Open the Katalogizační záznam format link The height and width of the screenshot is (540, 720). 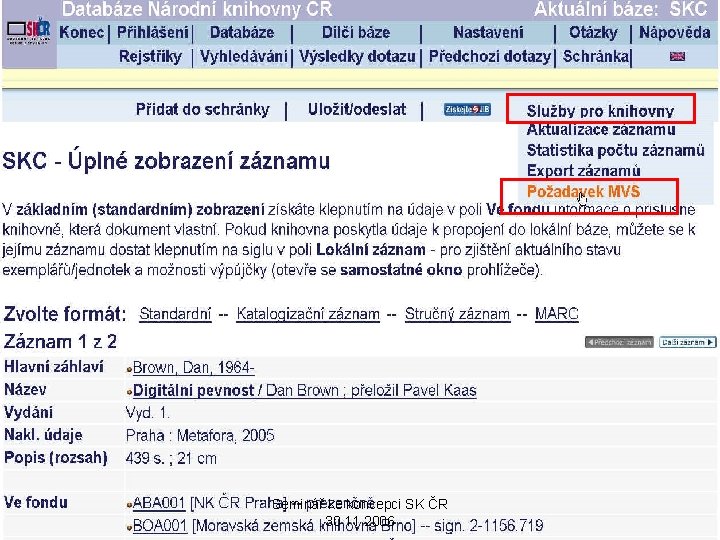click(x=308, y=314)
